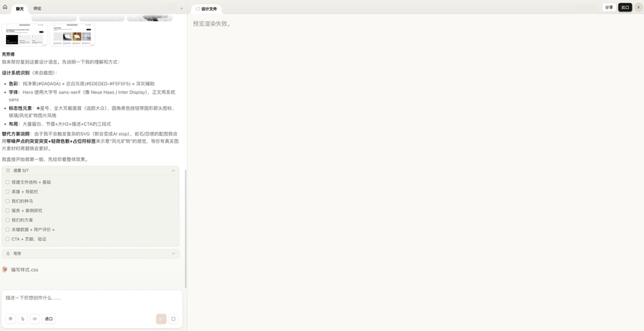The height and width of the screenshot is (331, 644).
Task: Open the 评论 tab
Action: (38, 8)
